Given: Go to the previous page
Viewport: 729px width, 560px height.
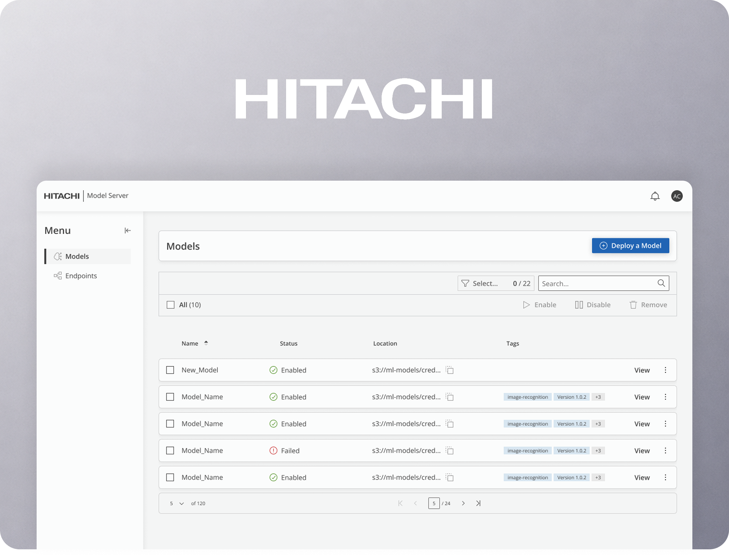Looking at the screenshot, I should point(415,503).
